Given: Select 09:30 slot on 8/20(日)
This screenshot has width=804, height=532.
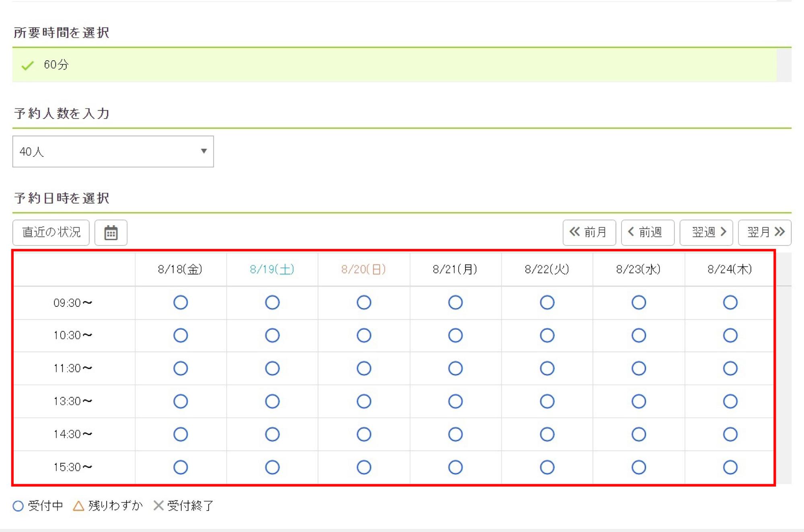Looking at the screenshot, I should 364,302.
